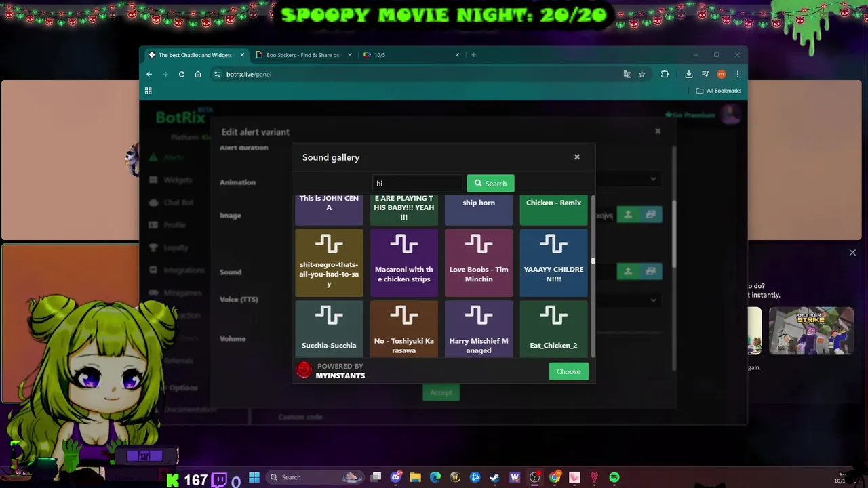Close the right side overlay panel
This screenshot has width=868, height=488.
[x=852, y=253]
